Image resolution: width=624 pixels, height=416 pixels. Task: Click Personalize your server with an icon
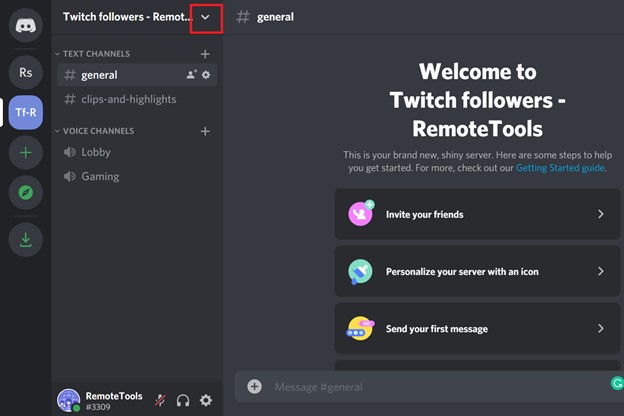(x=478, y=271)
